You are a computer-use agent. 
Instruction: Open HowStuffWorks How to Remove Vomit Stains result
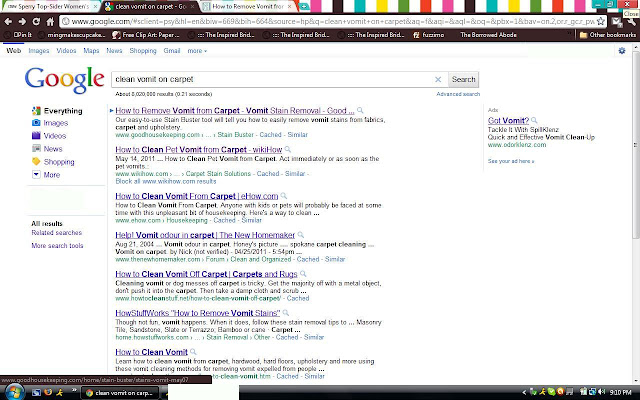point(198,313)
